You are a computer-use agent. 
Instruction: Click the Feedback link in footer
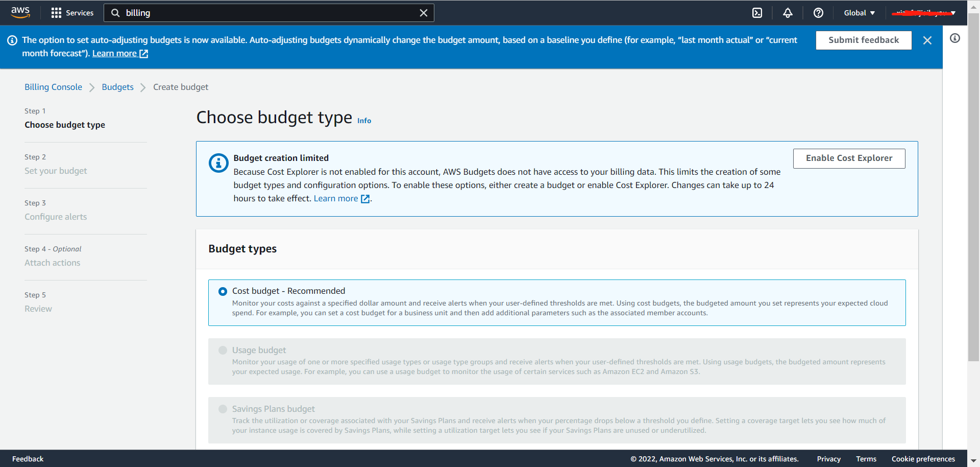(28, 459)
